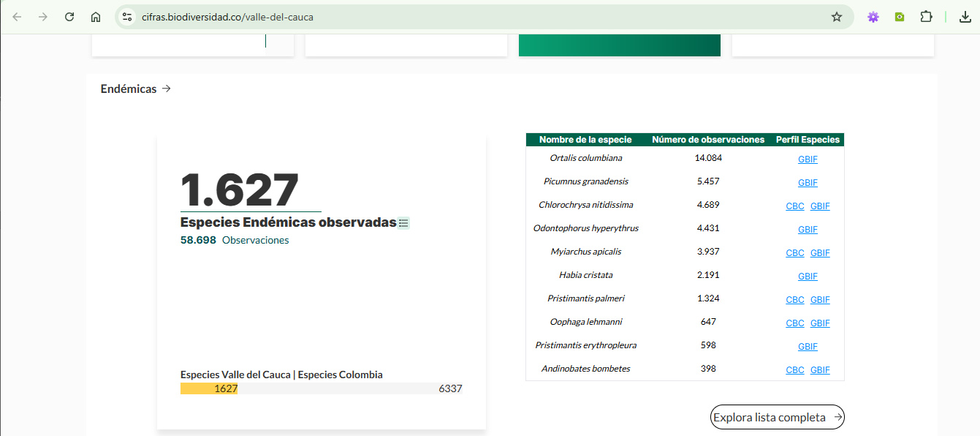Click the large 1.627 endemic species figure

(x=240, y=190)
